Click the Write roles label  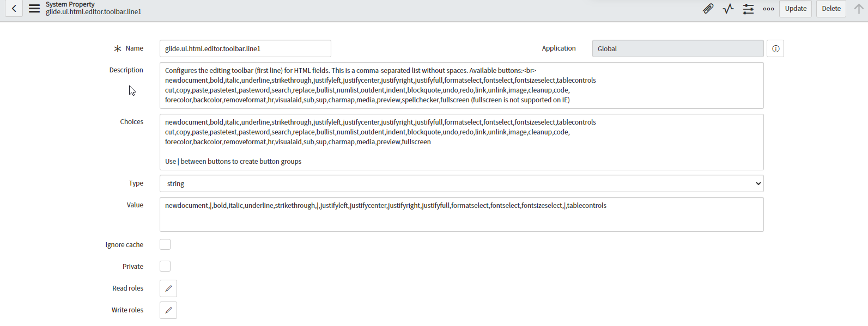(128, 310)
